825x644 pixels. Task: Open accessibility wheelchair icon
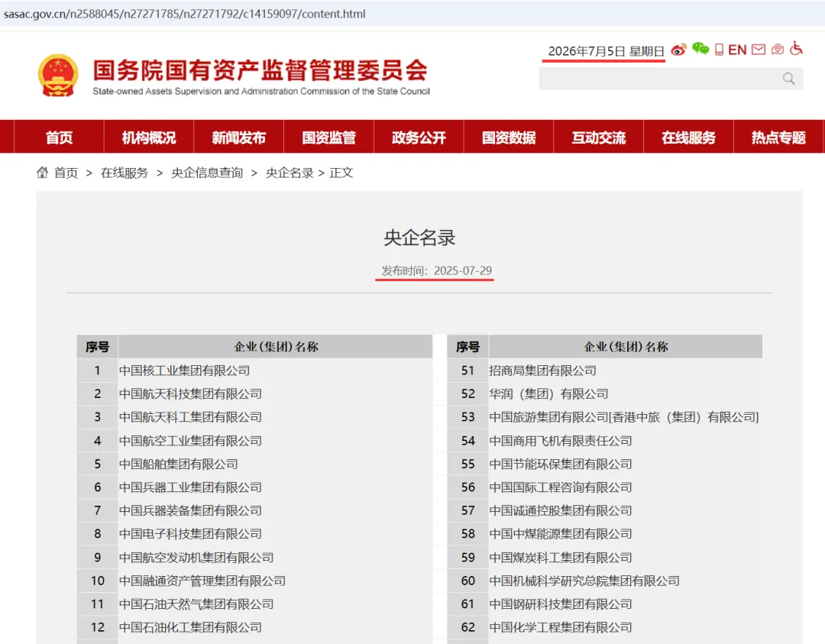797,48
